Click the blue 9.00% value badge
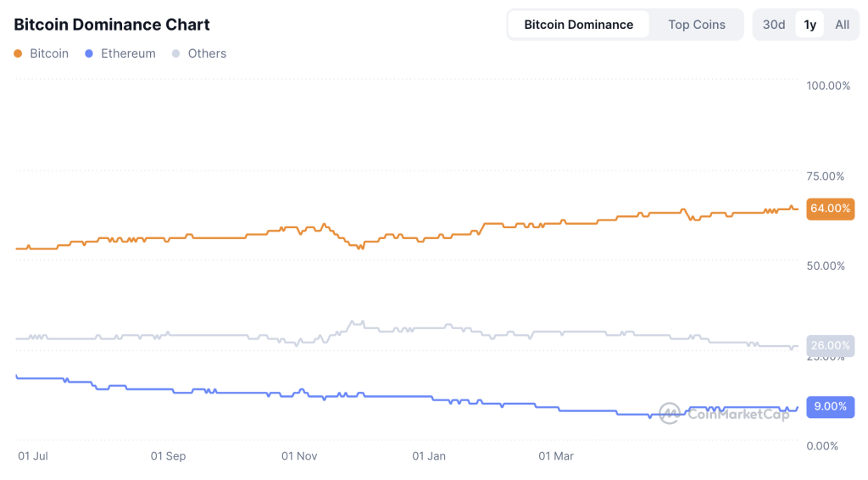The width and height of the screenshot is (868, 480). pyautogui.click(x=830, y=406)
